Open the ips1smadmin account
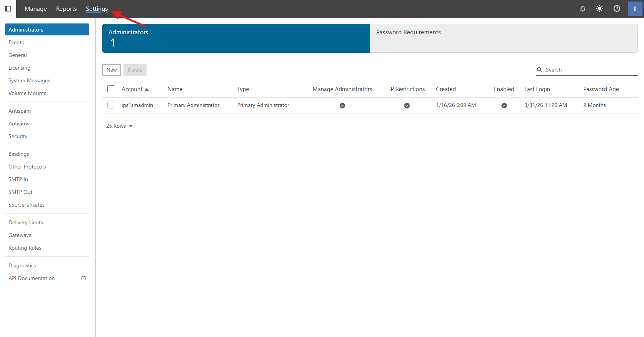The height and width of the screenshot is (337, 644). pyautogui.click(x=137, y=105)
